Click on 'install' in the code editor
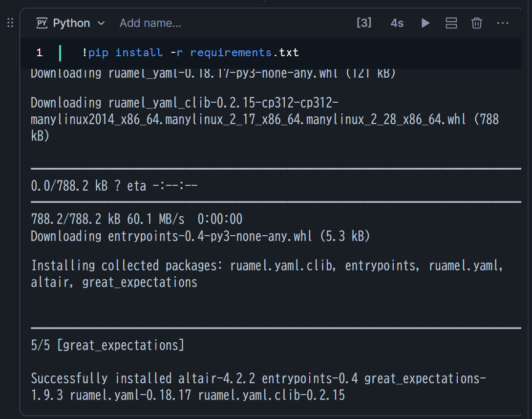 139,52
